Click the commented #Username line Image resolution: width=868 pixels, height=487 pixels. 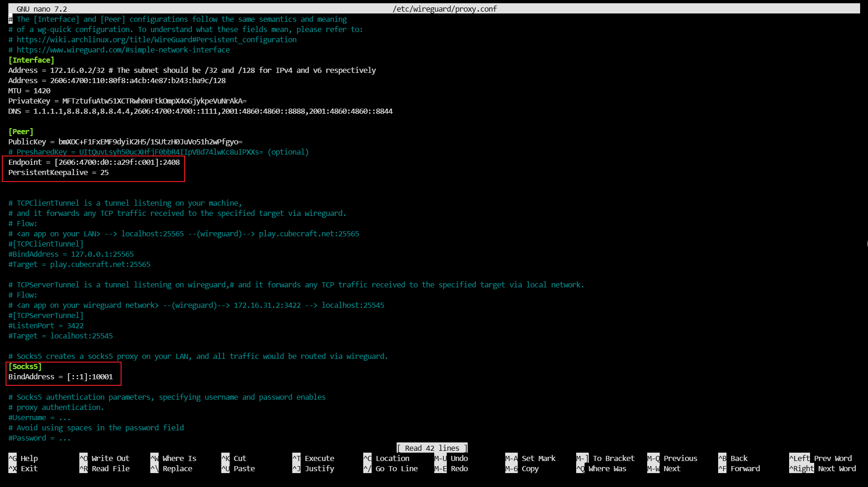click(x=39, y=417)
